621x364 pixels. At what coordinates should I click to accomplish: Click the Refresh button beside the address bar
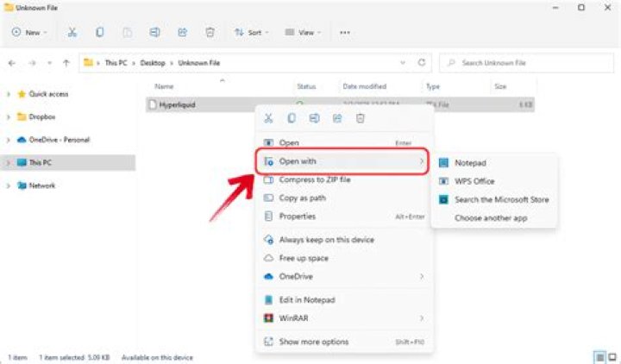[x=422, y=63]
